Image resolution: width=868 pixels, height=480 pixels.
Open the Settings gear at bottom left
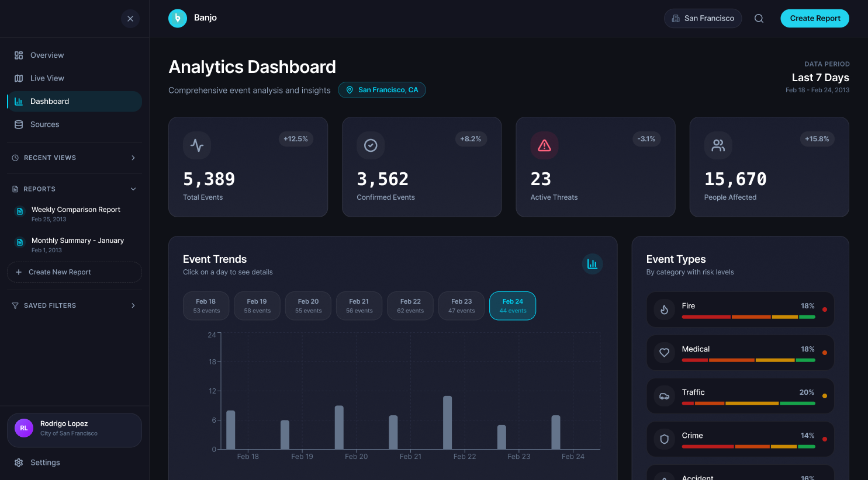pos(20,462)
